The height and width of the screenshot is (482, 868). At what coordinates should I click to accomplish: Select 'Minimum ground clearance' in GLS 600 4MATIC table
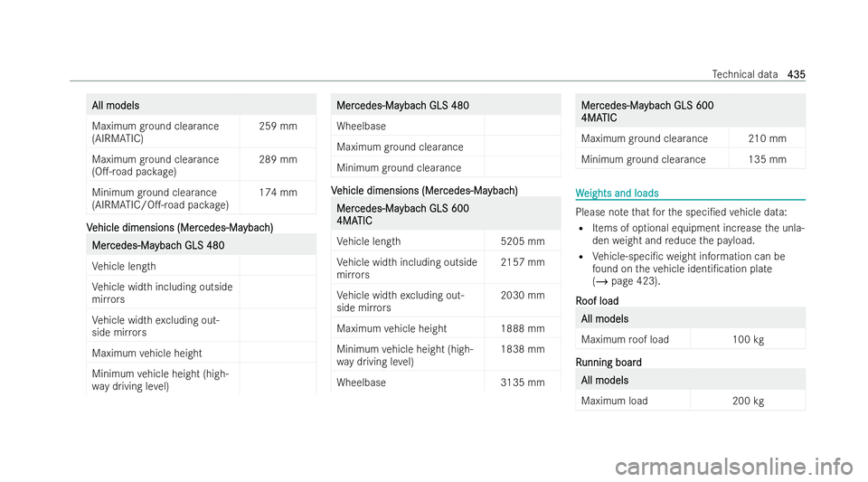643,159
